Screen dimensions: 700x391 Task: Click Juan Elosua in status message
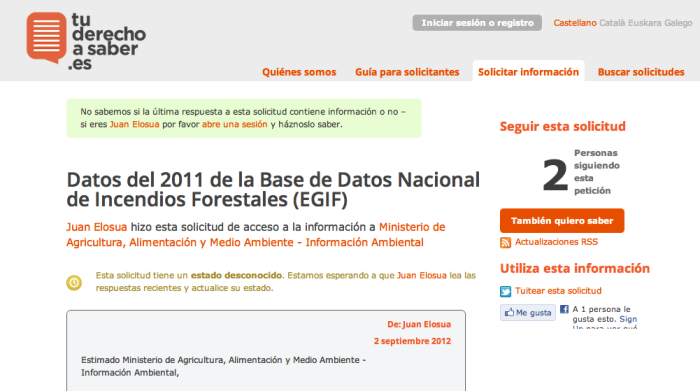[x=422, y=275]
